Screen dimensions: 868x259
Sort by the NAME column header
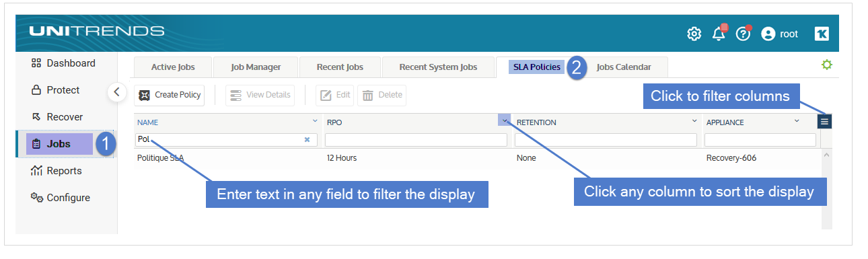coord(148,122)
